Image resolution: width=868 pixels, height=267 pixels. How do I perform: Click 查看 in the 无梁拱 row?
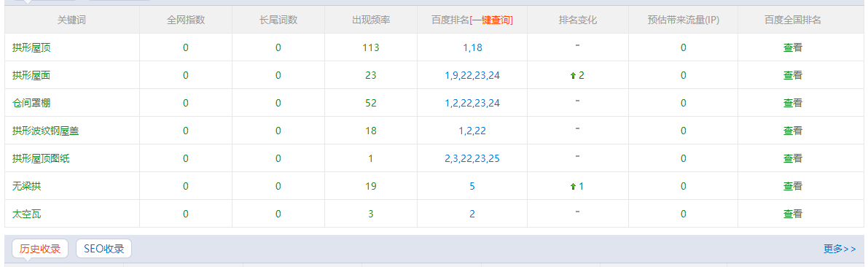[x=793, y=186]
